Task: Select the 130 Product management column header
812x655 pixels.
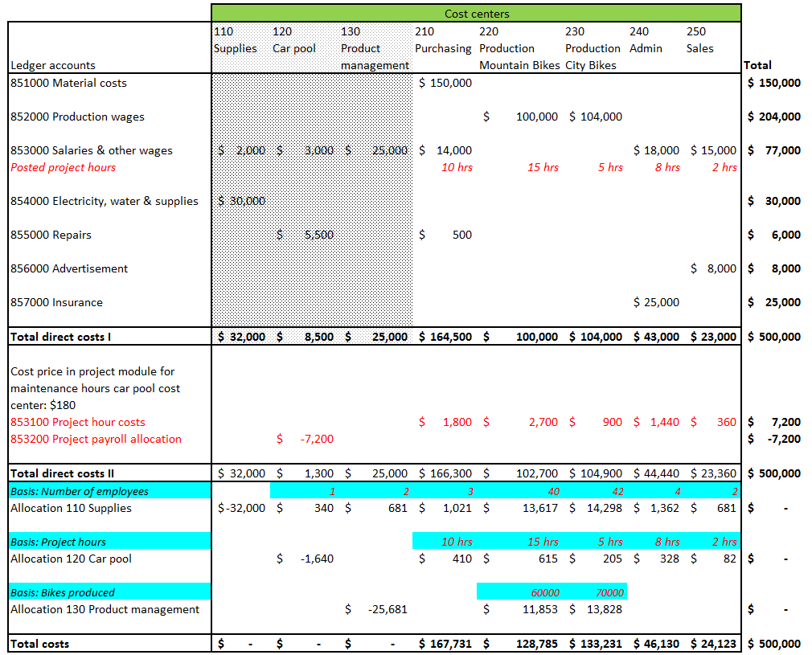Action: (375, 48)
